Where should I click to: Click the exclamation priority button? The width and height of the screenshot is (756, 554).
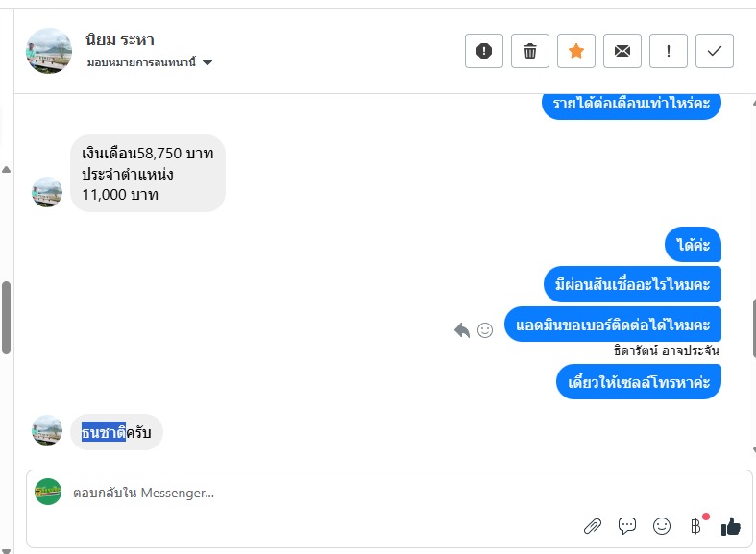click(669, 51)
